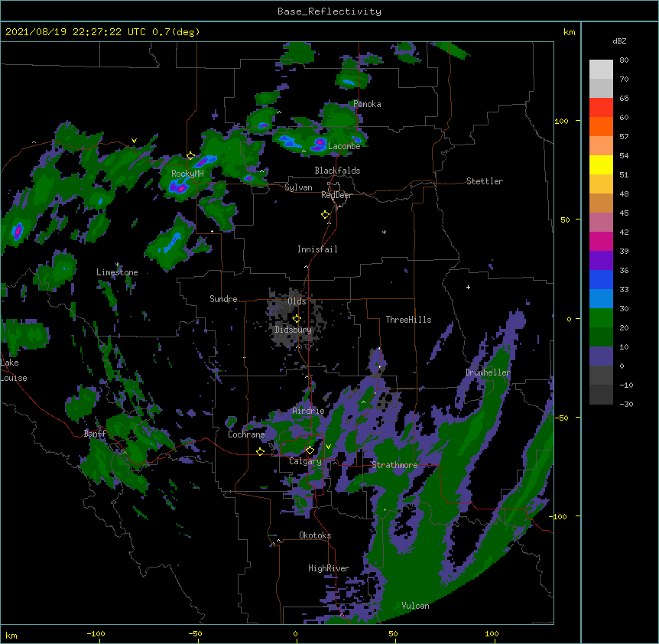Click the Airdrie city label
Image resolution: width=659 pixels, height=644 pixels.
click(x=308, y=411)
